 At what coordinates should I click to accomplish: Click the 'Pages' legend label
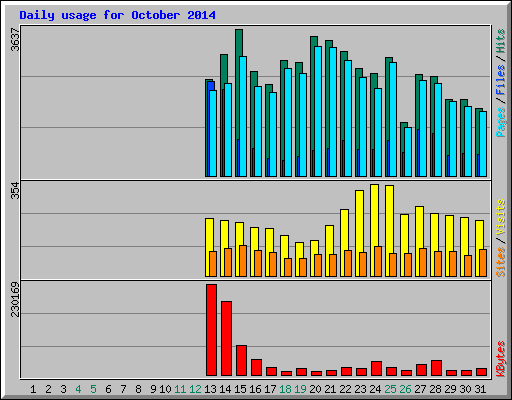(501, 122)
